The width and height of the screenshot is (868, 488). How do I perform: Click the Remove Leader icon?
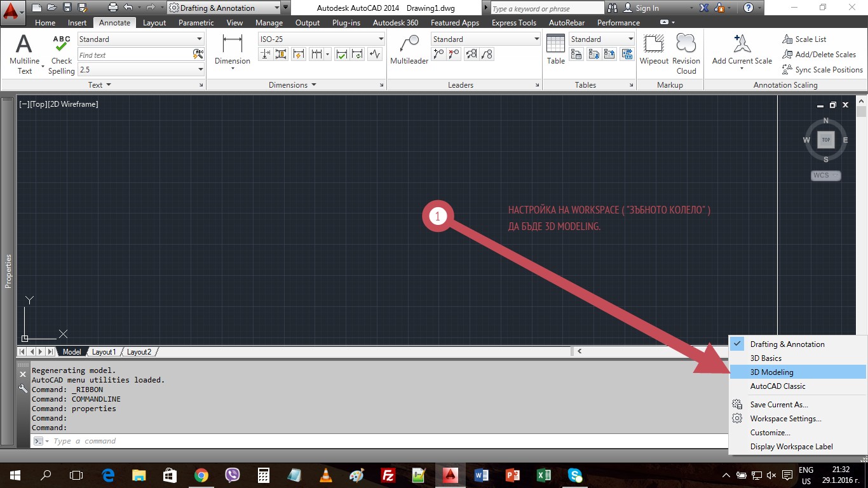[454, 55]
